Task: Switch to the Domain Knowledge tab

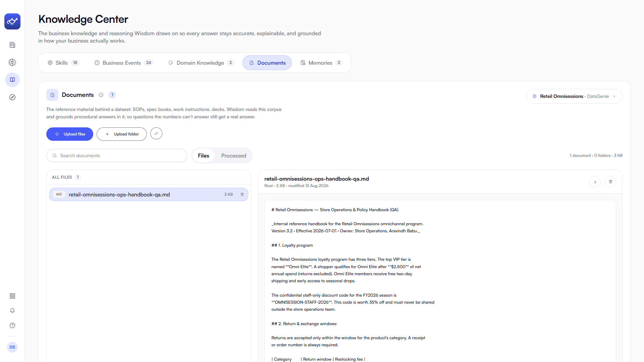Action: [x=201, y=63]
